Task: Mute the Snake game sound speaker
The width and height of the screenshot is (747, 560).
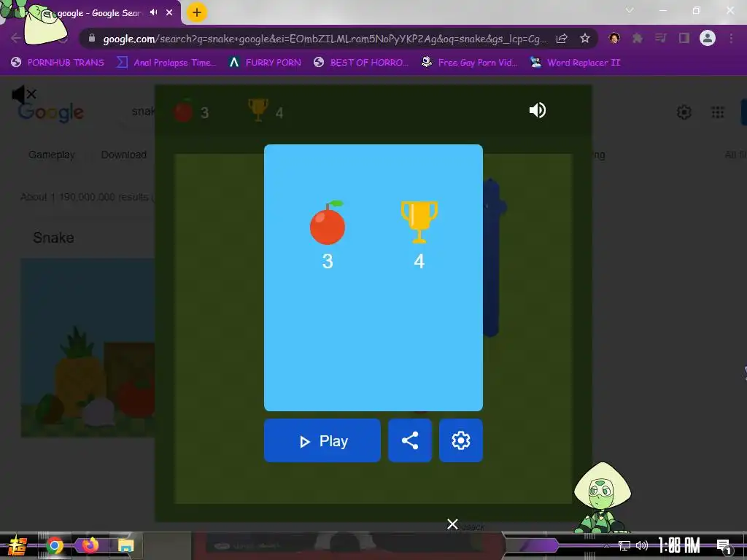Action: [x=538, y=111]
